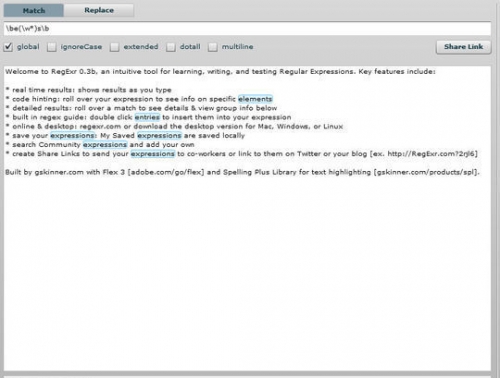
Task: Click the http://RegExr.com?2rjl6 example URL text
Action: (x=431, y=154)
